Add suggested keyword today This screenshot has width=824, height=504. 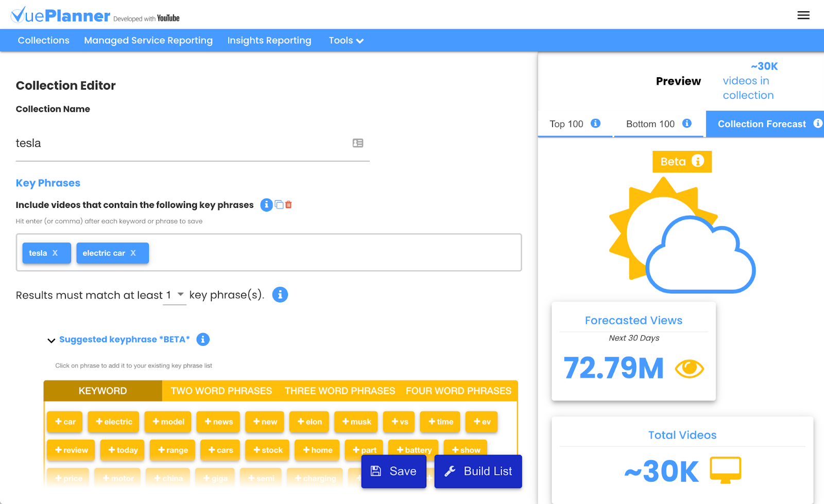123,450
